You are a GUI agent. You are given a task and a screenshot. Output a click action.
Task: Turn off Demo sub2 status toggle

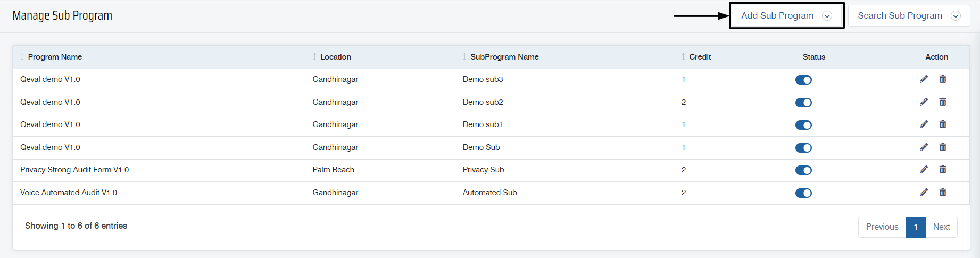click(803, 103)
